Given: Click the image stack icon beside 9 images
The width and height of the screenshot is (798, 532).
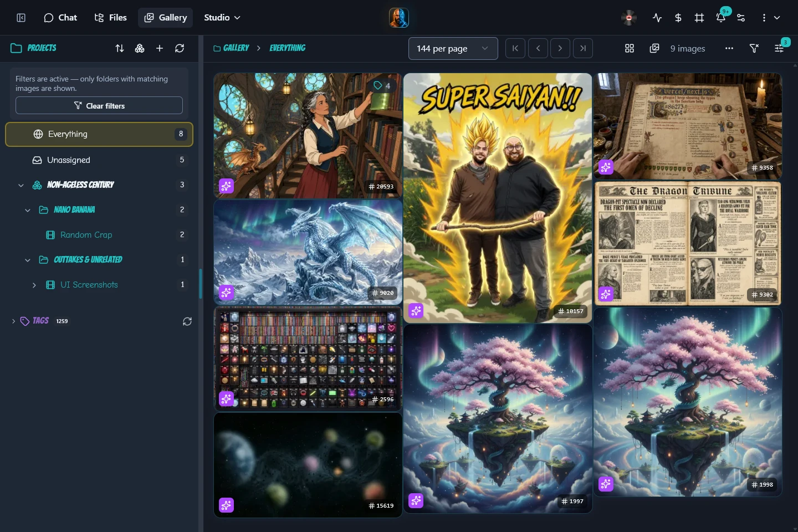Looking at the screenshot, I should click(x=654, y=48).
